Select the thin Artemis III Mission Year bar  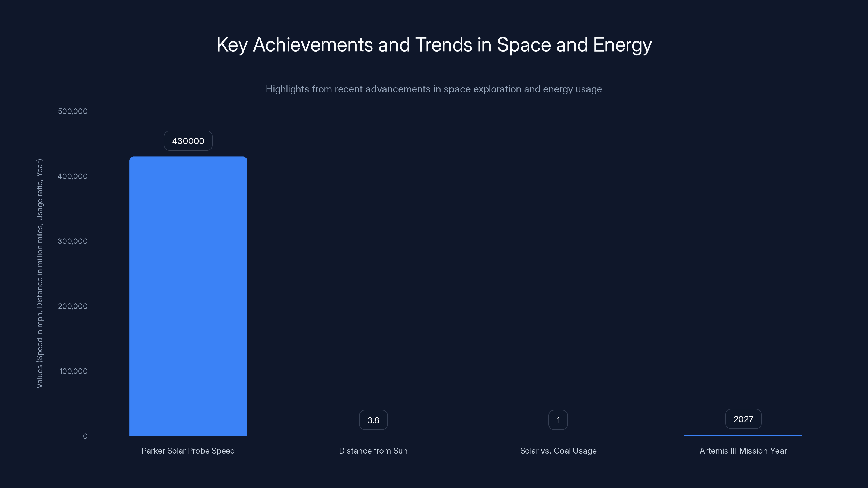(x=743, y=435)
